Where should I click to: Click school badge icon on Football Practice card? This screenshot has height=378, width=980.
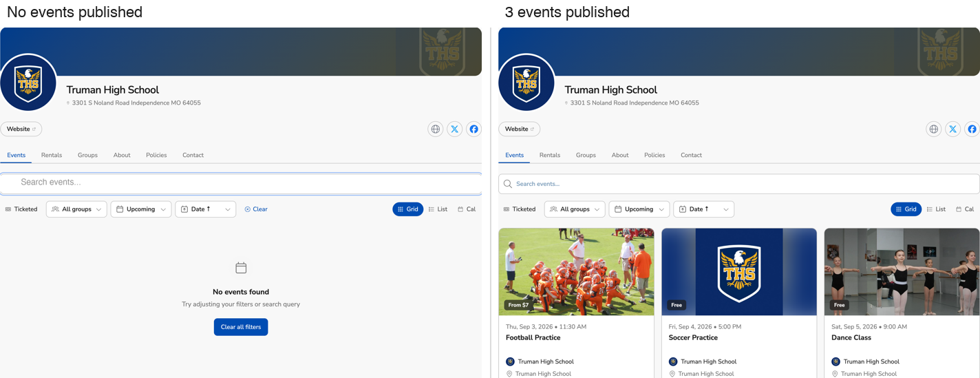coord(510,361)
